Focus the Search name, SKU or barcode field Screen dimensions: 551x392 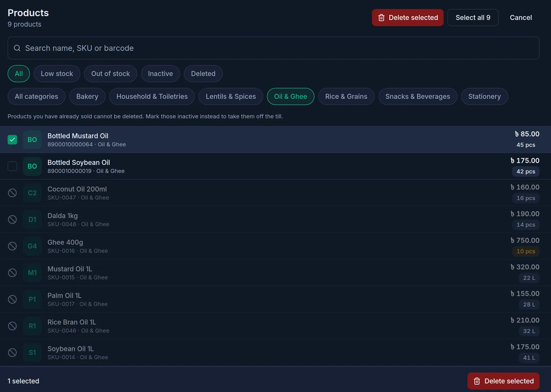pos(273,48)
